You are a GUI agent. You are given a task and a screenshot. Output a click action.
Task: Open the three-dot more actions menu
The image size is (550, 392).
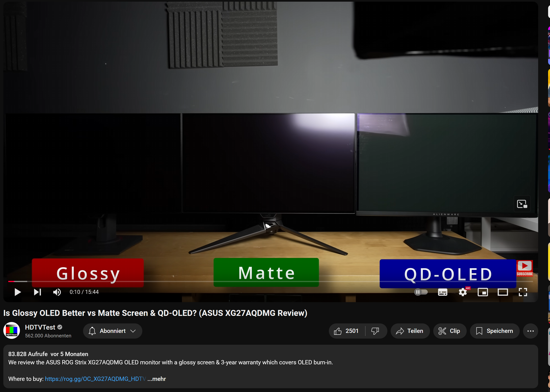coord(530,331)
